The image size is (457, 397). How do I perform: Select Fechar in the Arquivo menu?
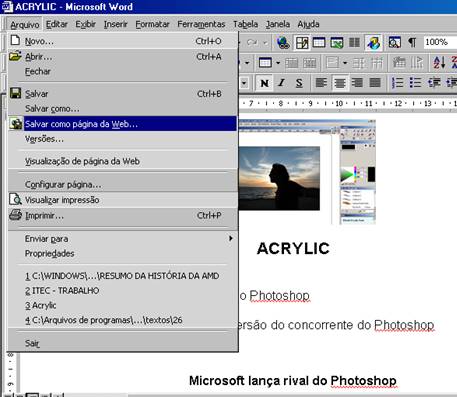[x=123, y=71]
